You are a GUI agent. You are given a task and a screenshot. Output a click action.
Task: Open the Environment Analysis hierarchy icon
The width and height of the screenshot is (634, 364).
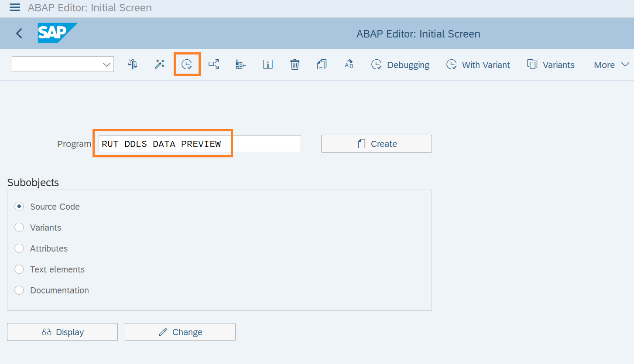240,65
